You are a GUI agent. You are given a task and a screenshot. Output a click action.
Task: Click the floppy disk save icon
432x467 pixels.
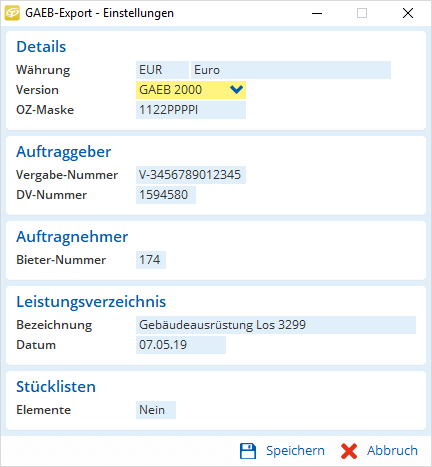pos(248,451)
